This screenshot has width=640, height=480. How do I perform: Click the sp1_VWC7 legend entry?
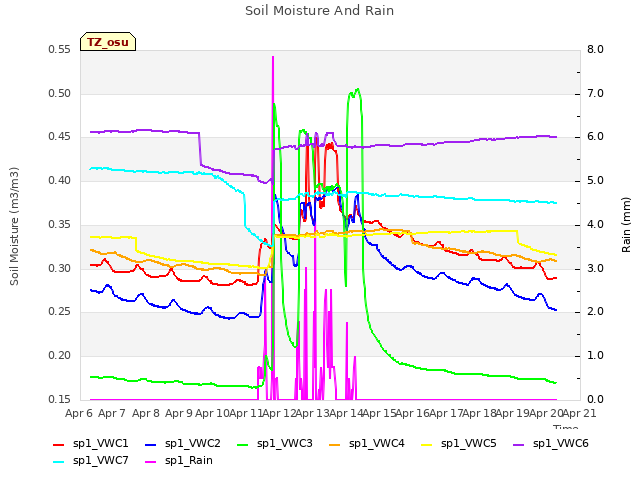tap(91, 461)
